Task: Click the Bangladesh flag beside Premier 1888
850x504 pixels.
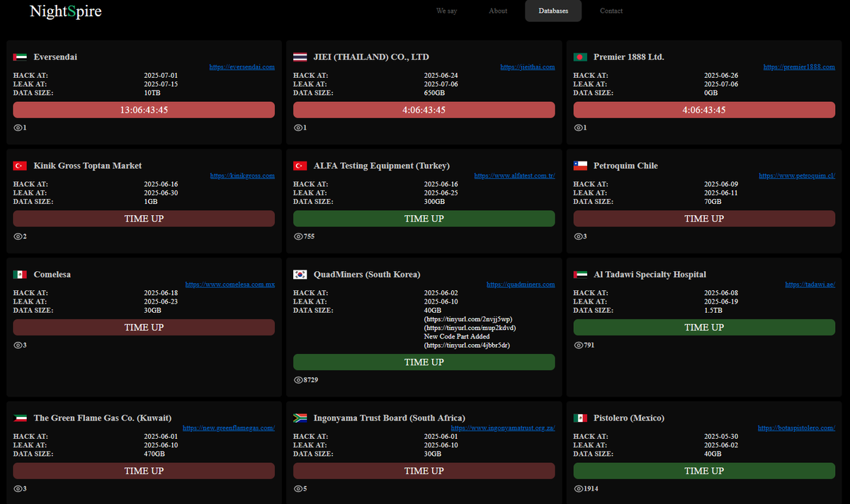Action: click(x=580, y=57)
